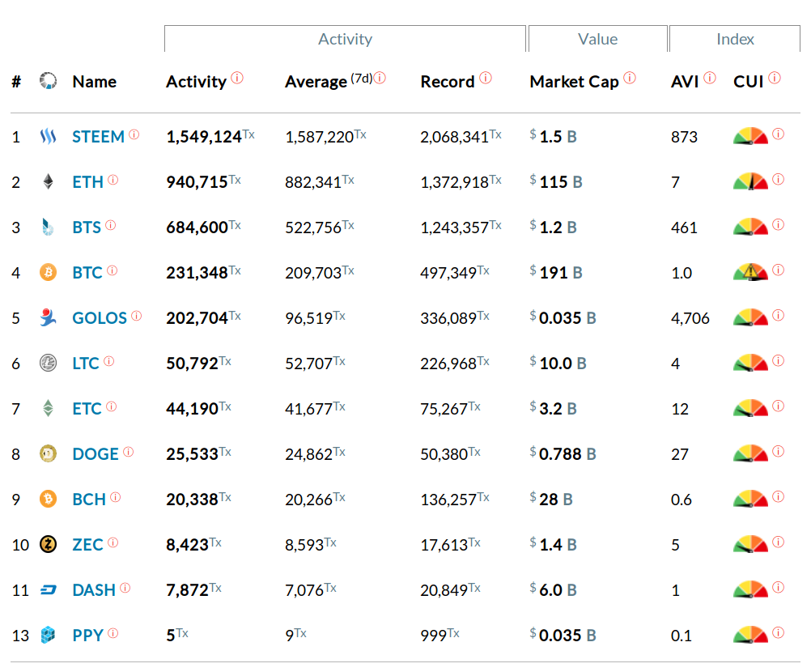Screen dimensions: 811x672
Task: Open info icon next to CUI header
Action: point(775,78)
